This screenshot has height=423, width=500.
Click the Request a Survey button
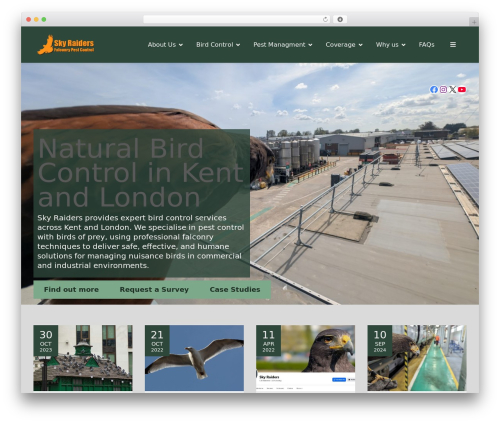click(154, 289)
